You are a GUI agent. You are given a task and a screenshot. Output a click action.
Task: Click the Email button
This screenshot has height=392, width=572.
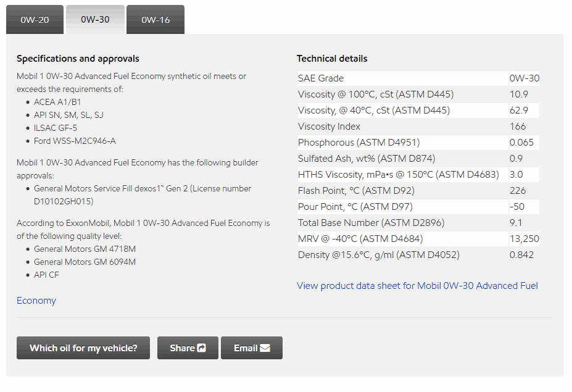[252, 348]
